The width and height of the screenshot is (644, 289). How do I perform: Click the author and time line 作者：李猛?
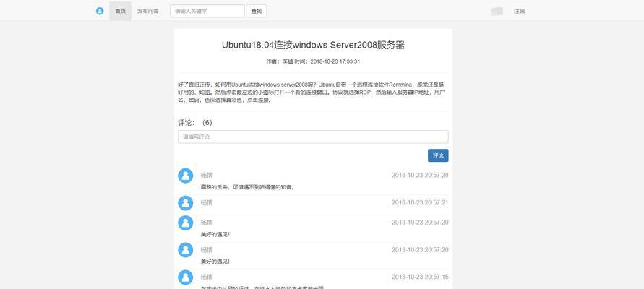coord(313,61)
